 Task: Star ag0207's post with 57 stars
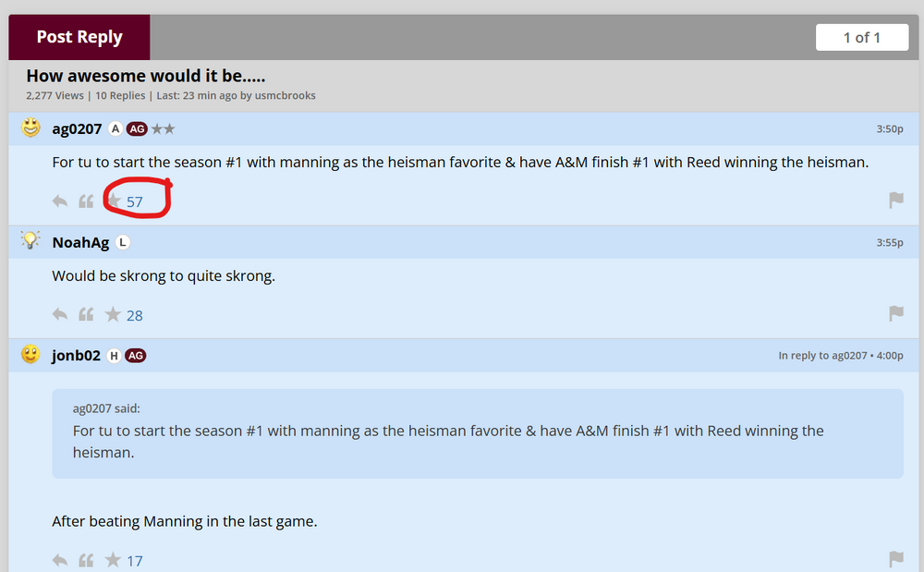pyautogui.click(x=114, y=201)
